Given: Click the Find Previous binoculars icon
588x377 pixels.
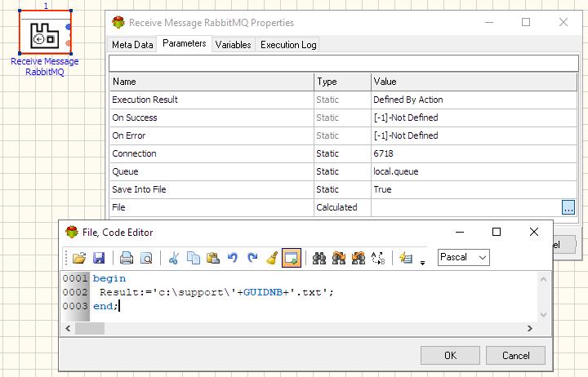Looking at the screenshot, I should 359,258.
